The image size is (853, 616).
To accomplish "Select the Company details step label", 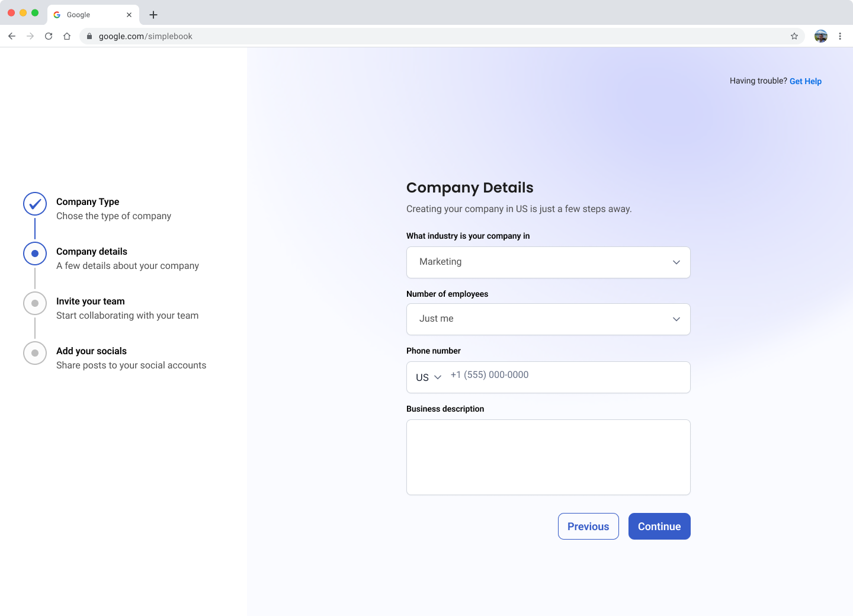I will (92, 252).
